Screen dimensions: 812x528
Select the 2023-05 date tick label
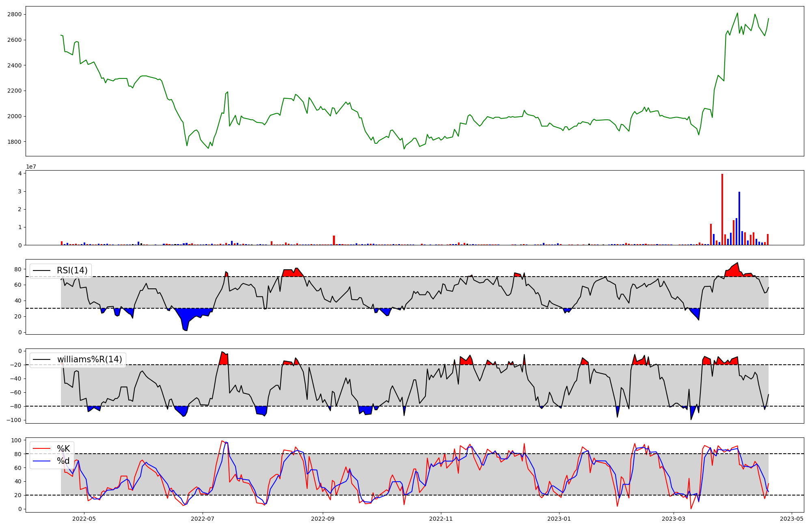coord(792,519)
